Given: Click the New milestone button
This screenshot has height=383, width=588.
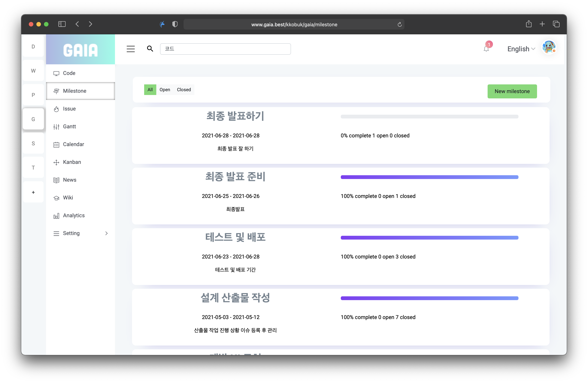Looking at the screenshot, I should [x=512, y=91].
